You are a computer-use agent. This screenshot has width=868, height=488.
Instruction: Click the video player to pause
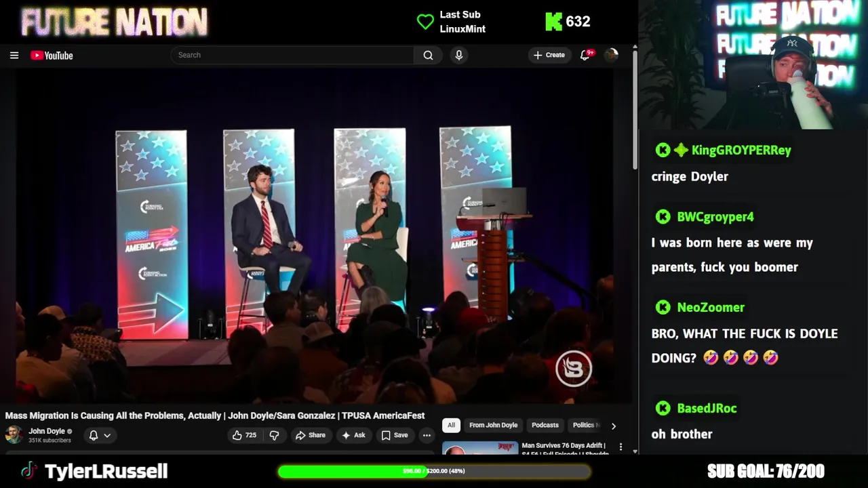coord(315,235)
